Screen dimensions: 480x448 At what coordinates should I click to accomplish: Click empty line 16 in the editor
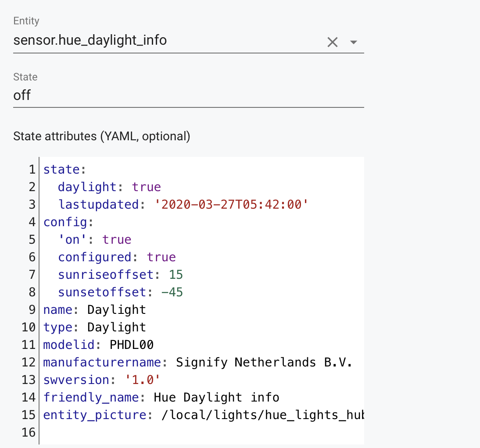[132, 432]
